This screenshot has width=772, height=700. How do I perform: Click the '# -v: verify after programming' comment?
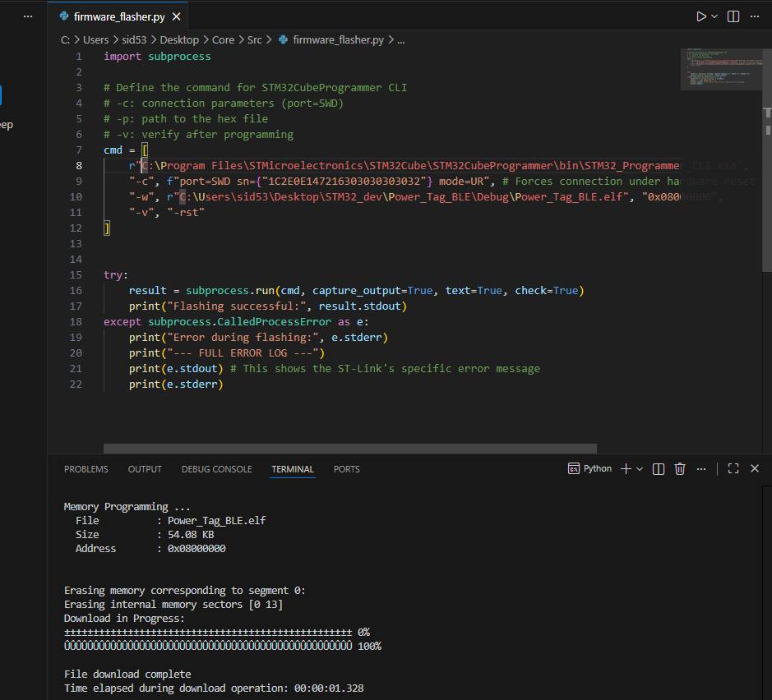198,135
